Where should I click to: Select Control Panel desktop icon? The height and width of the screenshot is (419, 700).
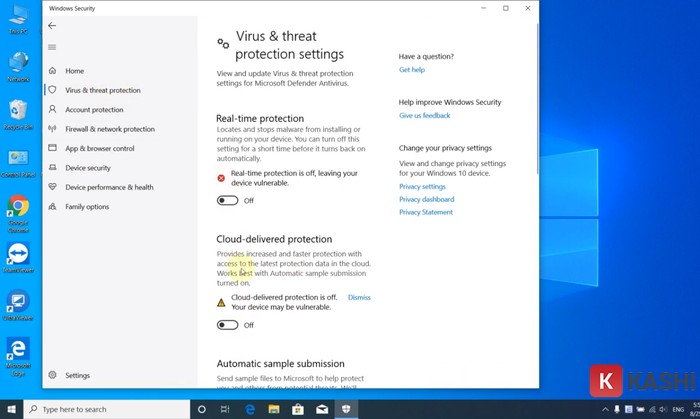pyautogui.click(x=18, y=163)
